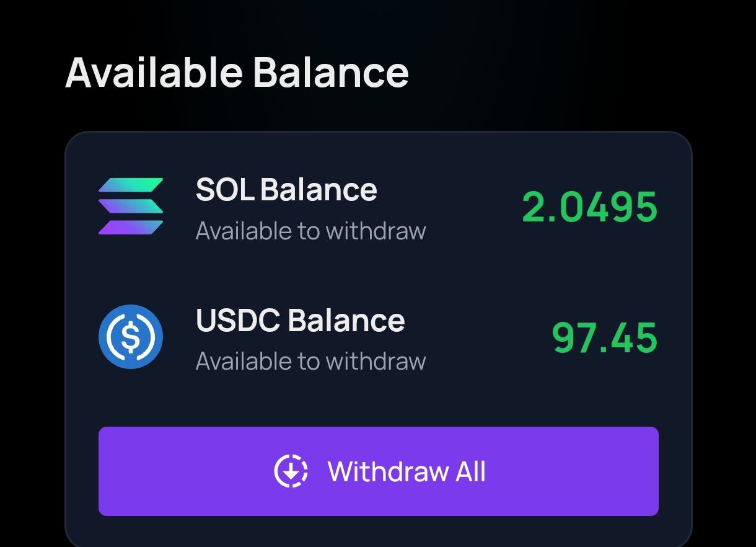
Task: Click 'Available to withdraw' under SOL Balance
Action: tap(311, 231)
